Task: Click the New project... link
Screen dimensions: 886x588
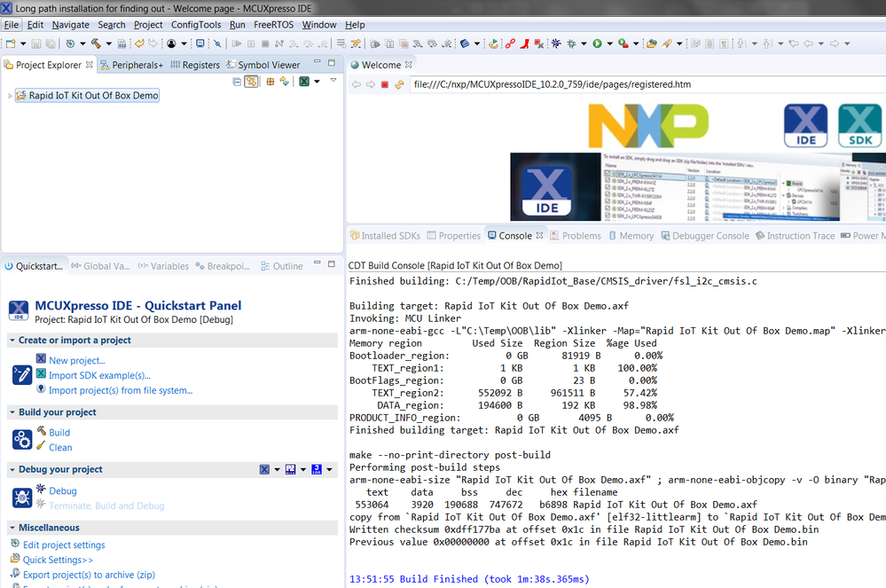Action: click(x=77, y=360)
